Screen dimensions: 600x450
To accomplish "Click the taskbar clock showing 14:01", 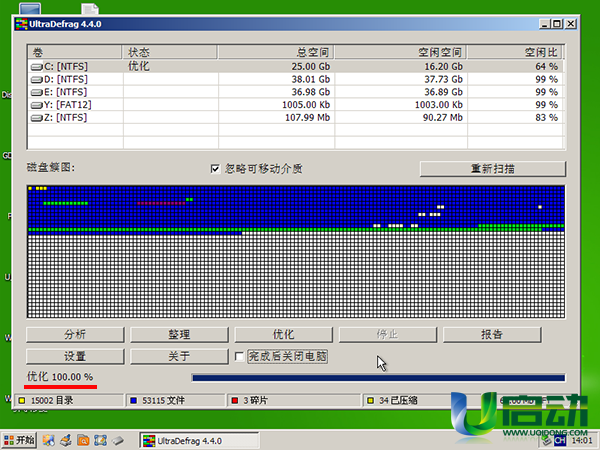I will click(x=582, y=441).
